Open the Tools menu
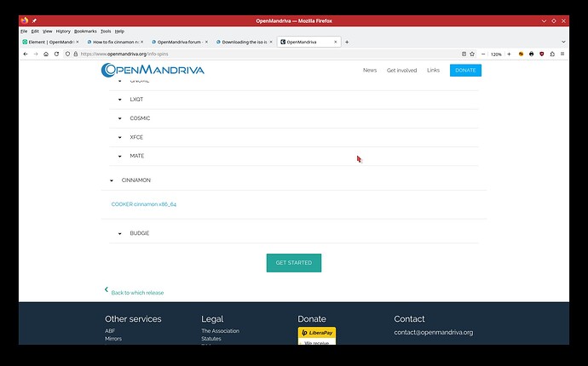 pyautogui.click(x=106, y=31)
